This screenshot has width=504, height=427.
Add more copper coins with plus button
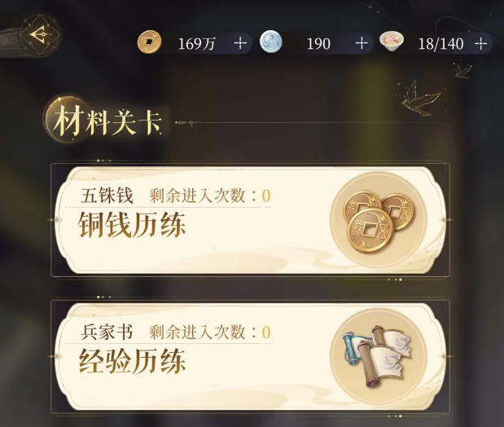[x=240, y=43]
